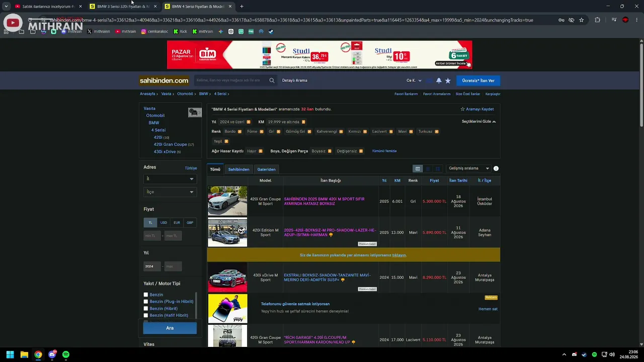
Task: Open Windows Start menu
Action: click(x=10, y=354)
